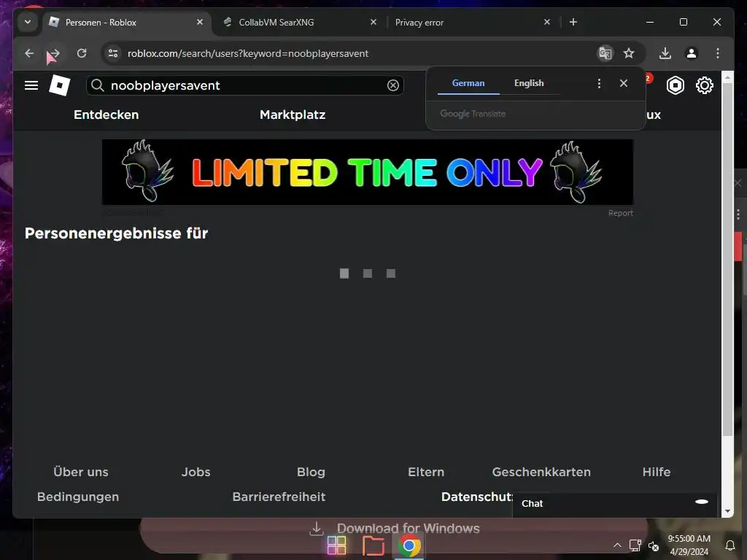Screen dimensions: 747x560
Task: Open translate popup options menu
Action: [599, 83]
